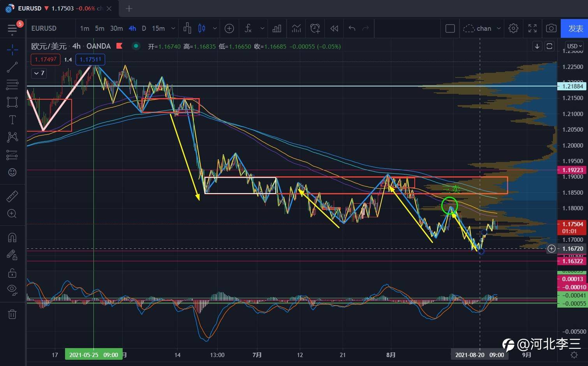Toggle hide all drawings eye icon

pos(12,289)
